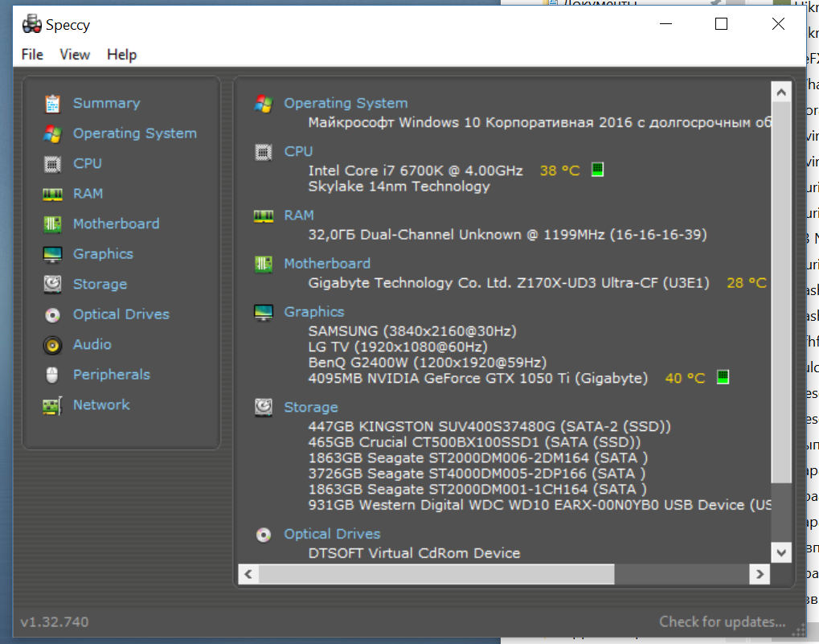Click the Optical Drives disc icon in summary pane

264,535
